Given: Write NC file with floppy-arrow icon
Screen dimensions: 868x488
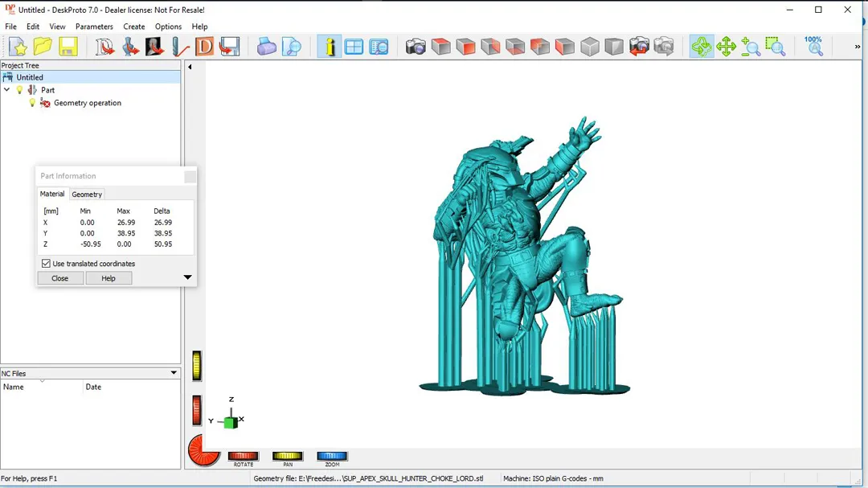Looking at the screenshot, I should 229,47.
